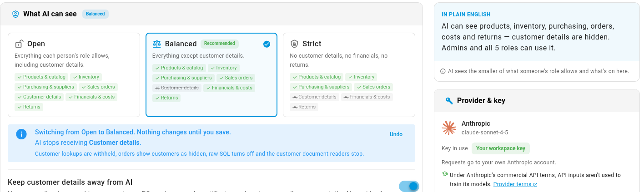This screenshot has width=644, height=192.
Task: Click the Returns chip in the Open card
Action: click(x=29, y=107)
